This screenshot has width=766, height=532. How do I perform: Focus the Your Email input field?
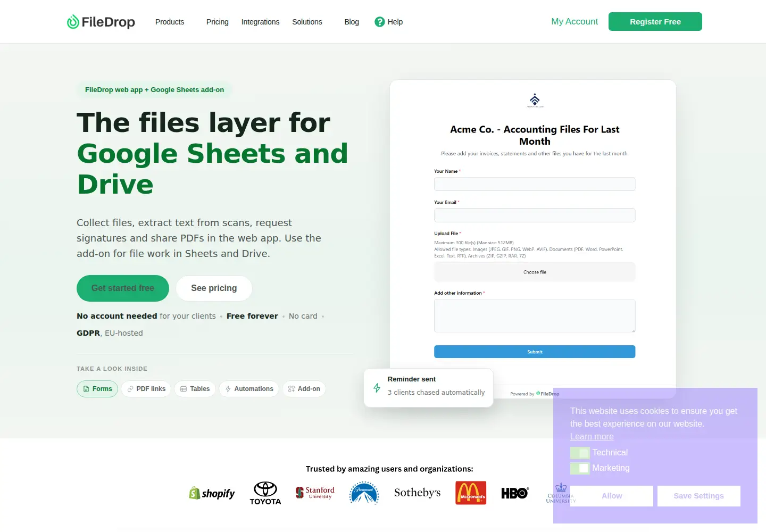click(535, 215)
